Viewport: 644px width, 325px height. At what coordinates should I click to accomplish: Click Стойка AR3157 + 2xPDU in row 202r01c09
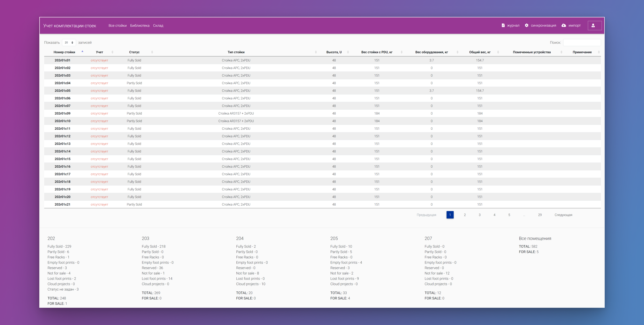tap(236, 113)
